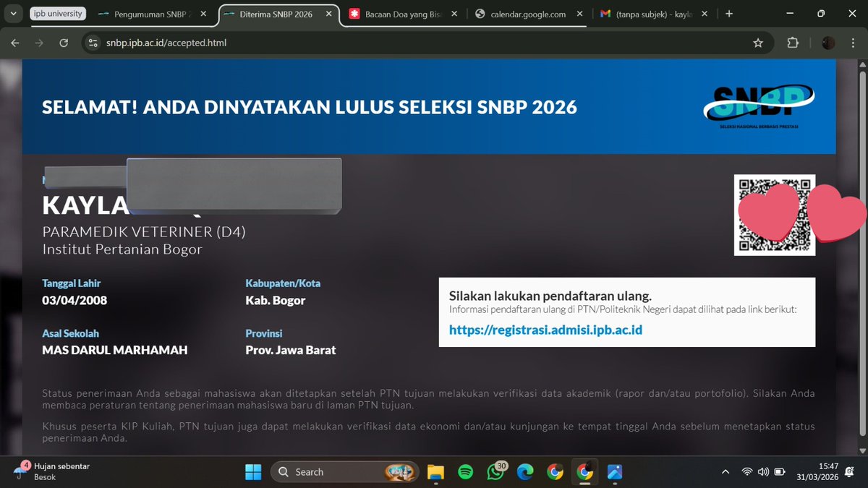Click the battery status icon
The height and width of the screenshot is (488, 868).
click(780, 472)
